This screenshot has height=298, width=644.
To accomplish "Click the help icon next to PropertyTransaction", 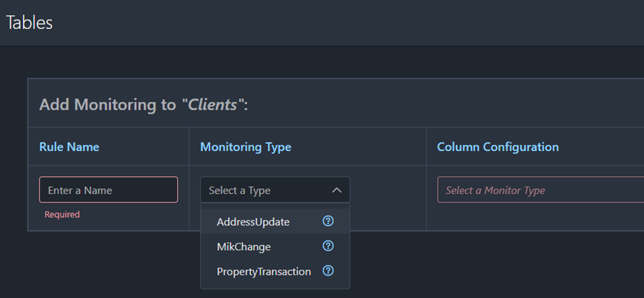I will coord(328,270).
